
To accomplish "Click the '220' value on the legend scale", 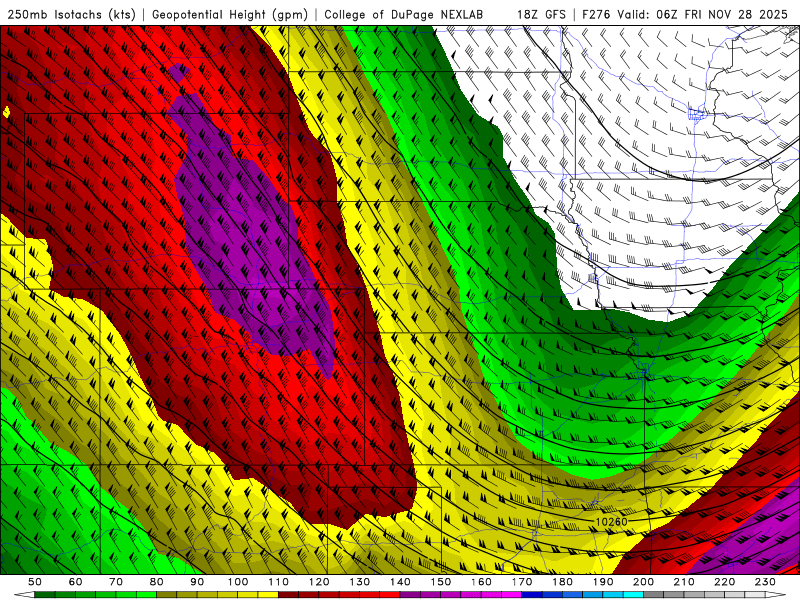I will (725, 582).
